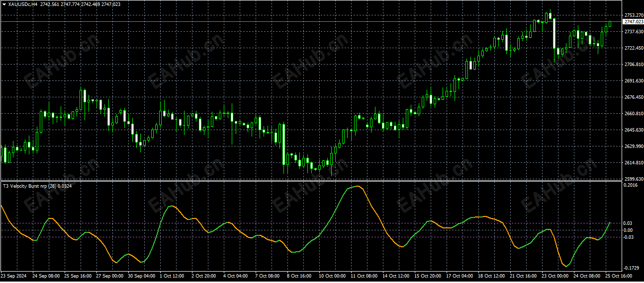Click the T3 Velocity Burst nrp (28) label
644x283 pixels.
[29, 186]
